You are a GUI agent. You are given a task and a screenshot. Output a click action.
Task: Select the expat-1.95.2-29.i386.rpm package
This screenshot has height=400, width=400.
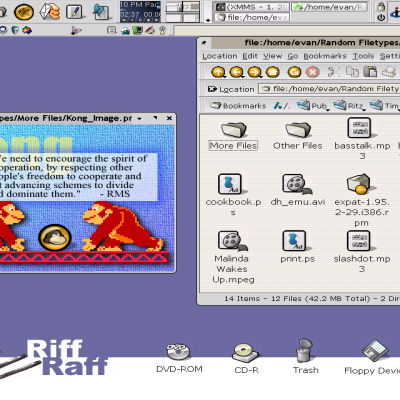coord(362,200)
